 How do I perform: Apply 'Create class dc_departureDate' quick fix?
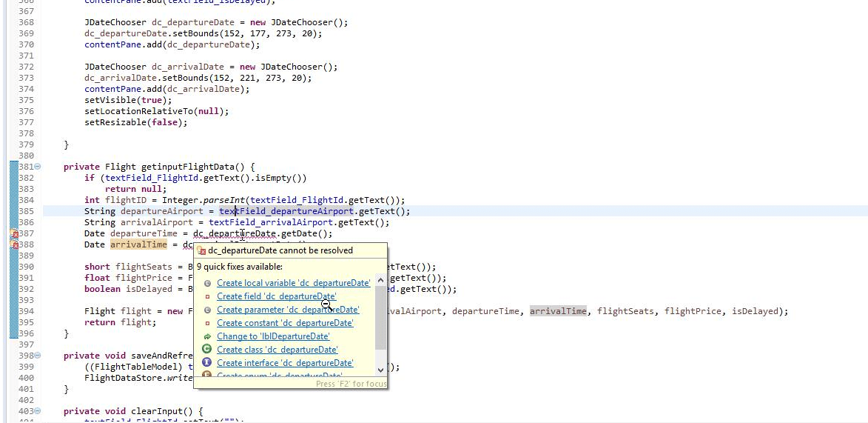277,349
